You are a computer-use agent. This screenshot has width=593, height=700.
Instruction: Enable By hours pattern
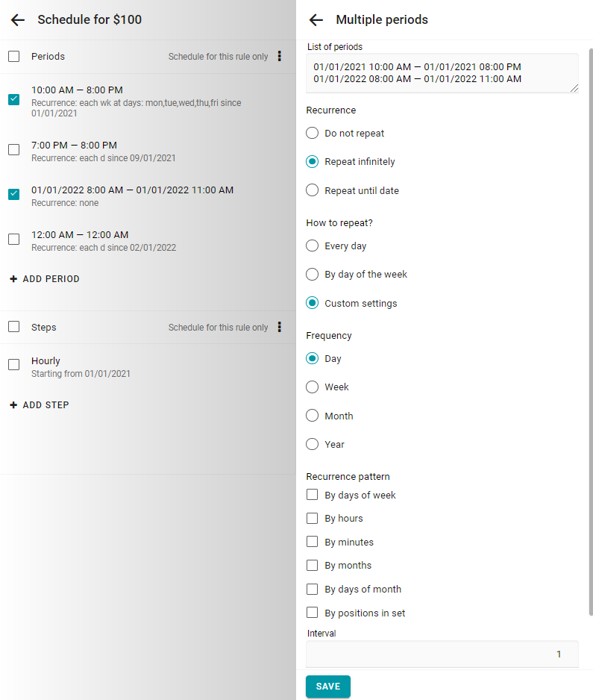tap(312, 519)
